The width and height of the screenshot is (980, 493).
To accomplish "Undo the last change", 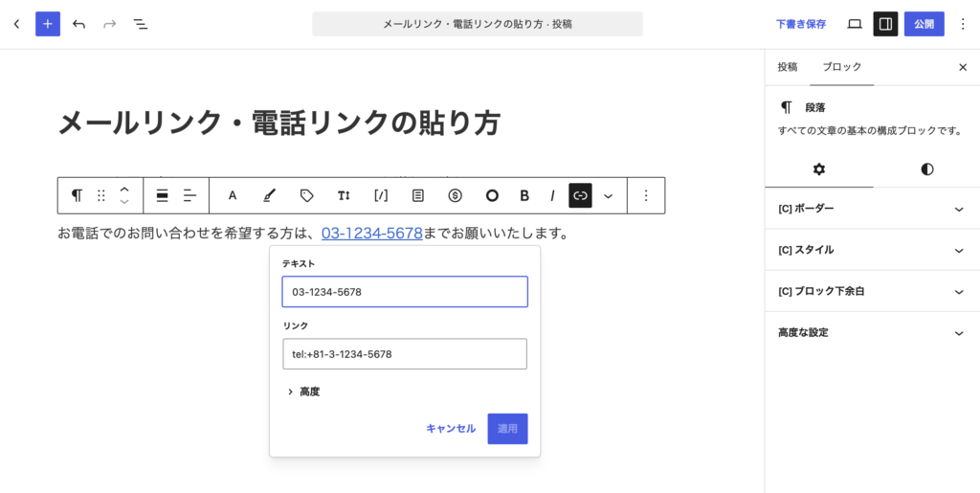I will pyautogui.click(x=78, y=24).
